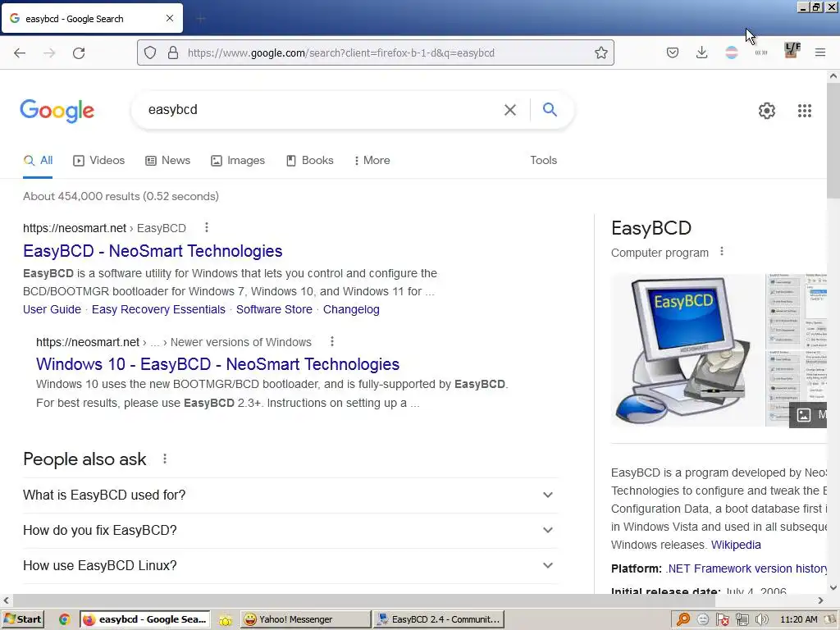840x630 pixels.
Task: Switch to EasyBCD 2.4 taskbar window
Action: coord(440,620)
